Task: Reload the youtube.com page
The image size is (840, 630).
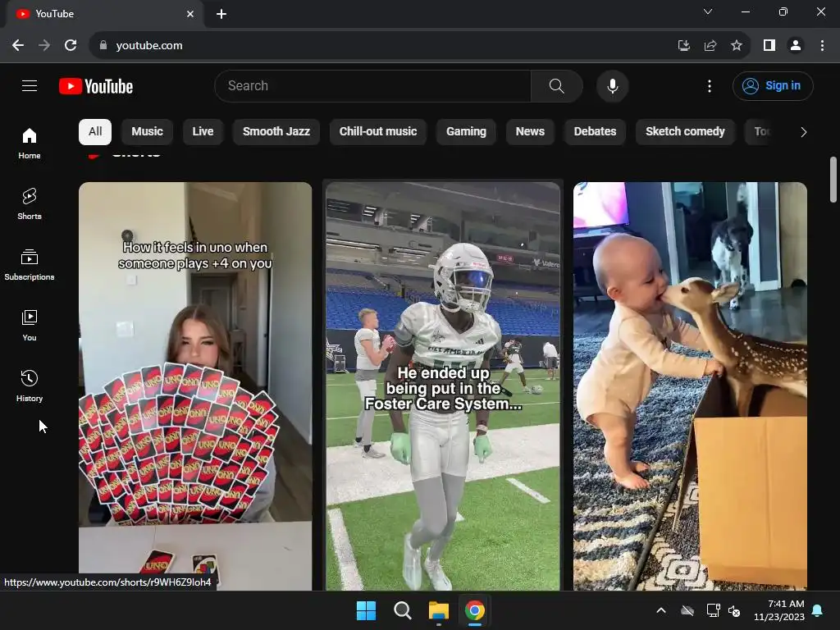Action: click(x=71, y=46)
